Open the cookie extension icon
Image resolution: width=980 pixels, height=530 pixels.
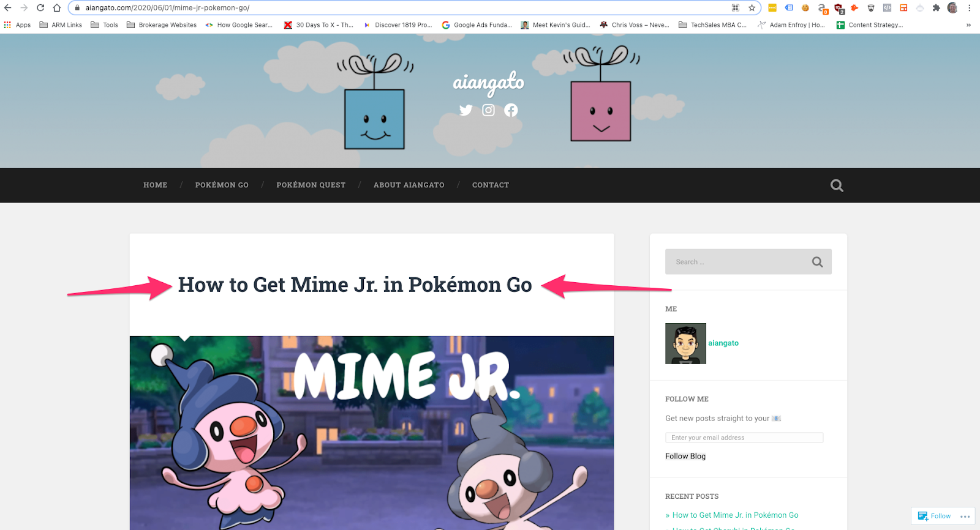805,8
